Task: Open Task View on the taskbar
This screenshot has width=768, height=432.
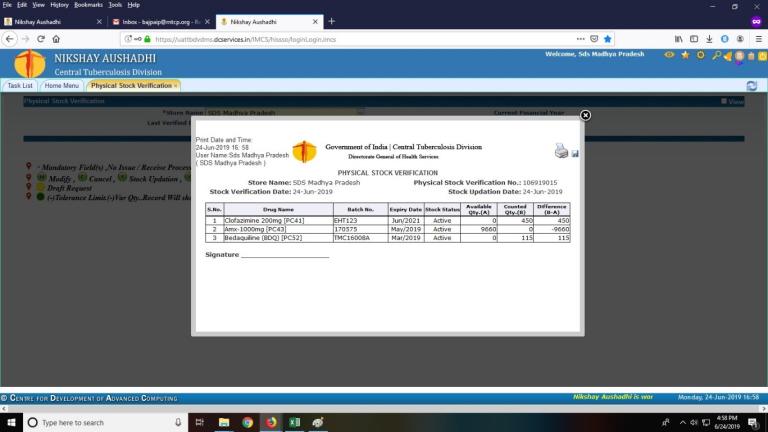Action: pyautogui.click(x=199, y=422)
